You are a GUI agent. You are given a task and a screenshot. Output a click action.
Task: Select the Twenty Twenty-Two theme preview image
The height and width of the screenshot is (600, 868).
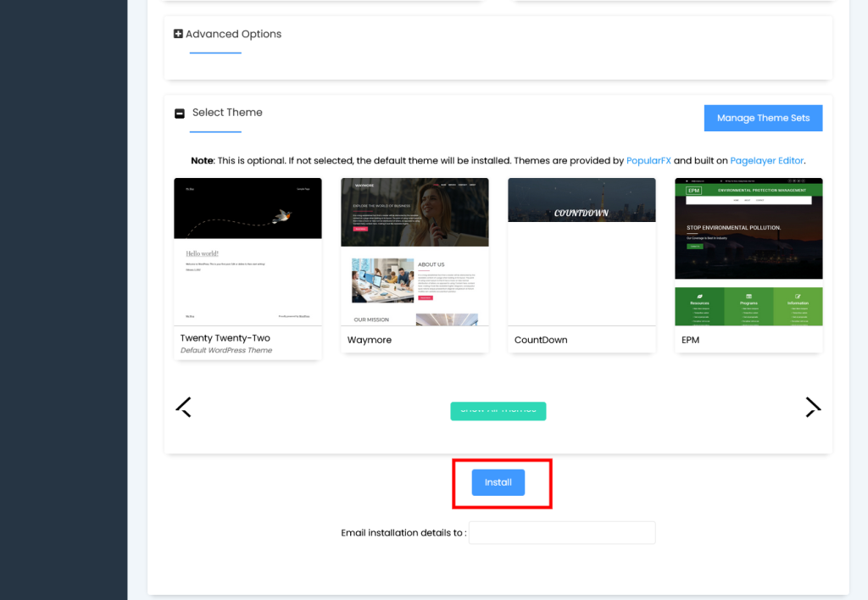point(248,252)
